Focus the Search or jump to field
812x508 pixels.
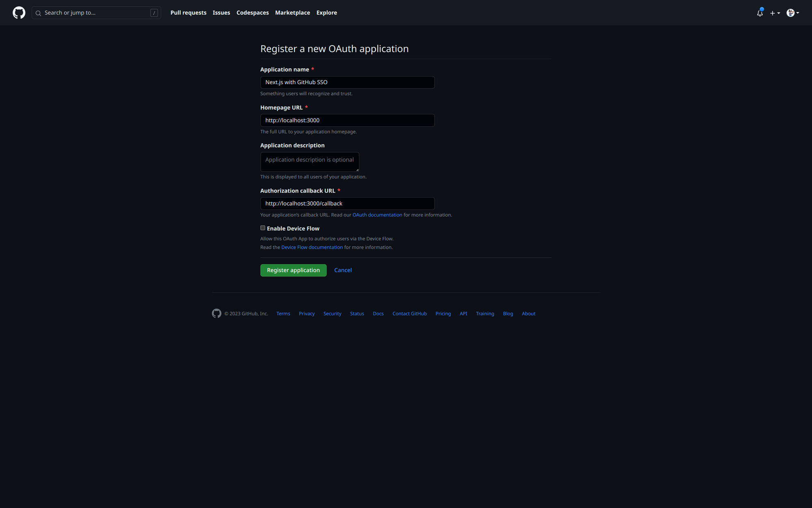point(96,13)
